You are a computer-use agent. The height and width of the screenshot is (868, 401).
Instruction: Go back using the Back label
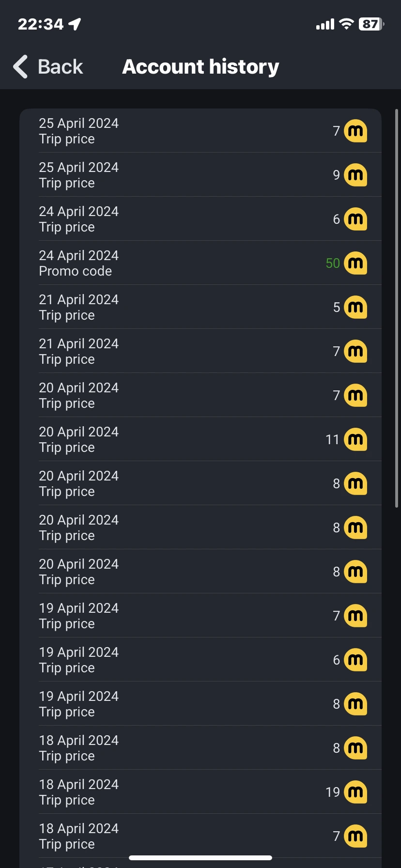coord(61,66)
